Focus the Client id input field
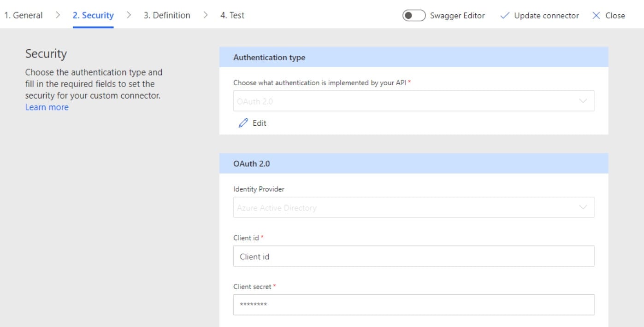 click(x=413, y=256)
